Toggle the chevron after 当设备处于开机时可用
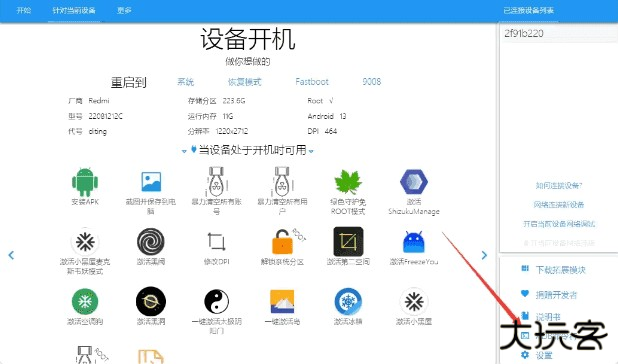Image resolution: width=618 pixels, height=364 pixels. click(311, 151)
